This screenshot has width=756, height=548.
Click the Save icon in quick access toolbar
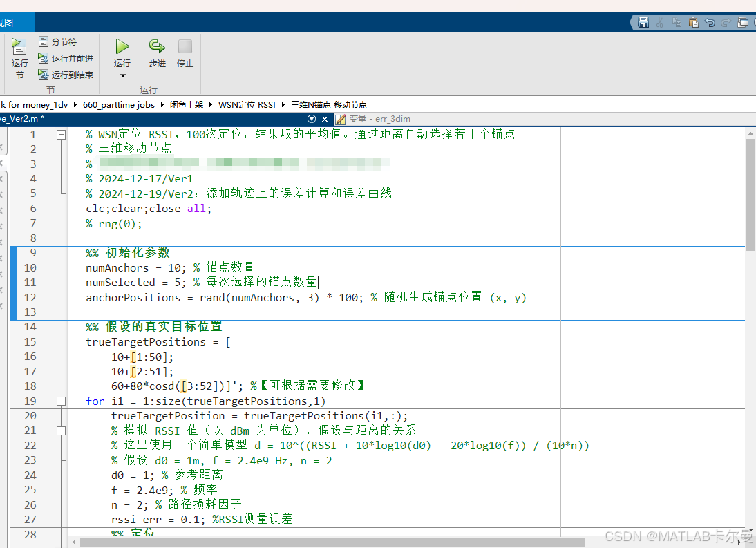[643, 22]
